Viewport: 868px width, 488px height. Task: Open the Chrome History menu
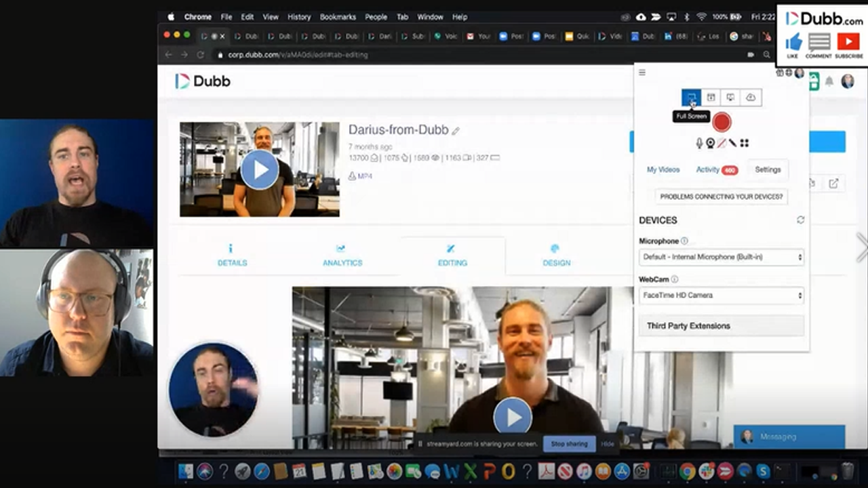coord(299,17)
